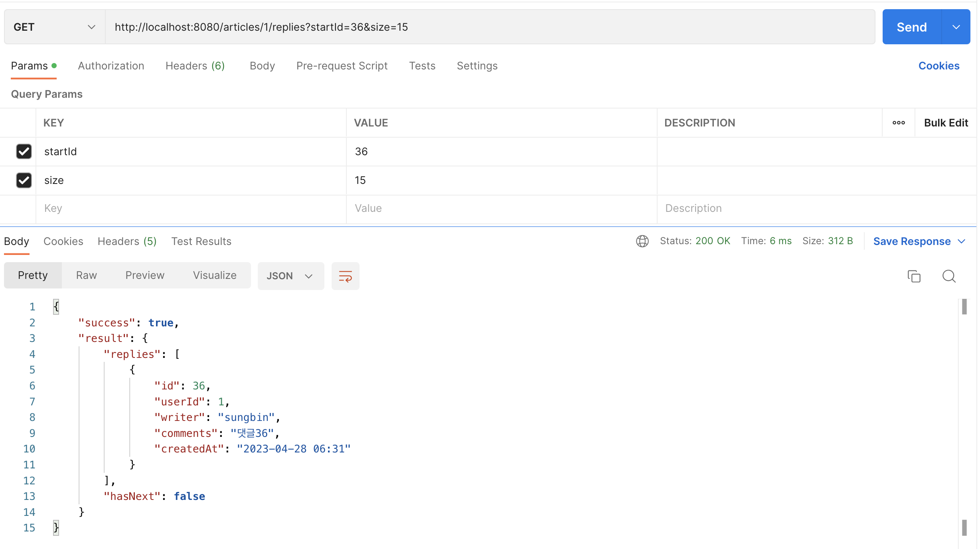This screenshot has width=980, height=549.
Task: Expand Save Response options
Action: 961,241
